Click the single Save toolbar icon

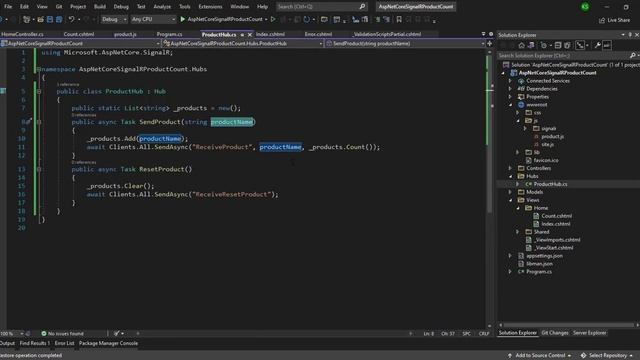[50, 19]
